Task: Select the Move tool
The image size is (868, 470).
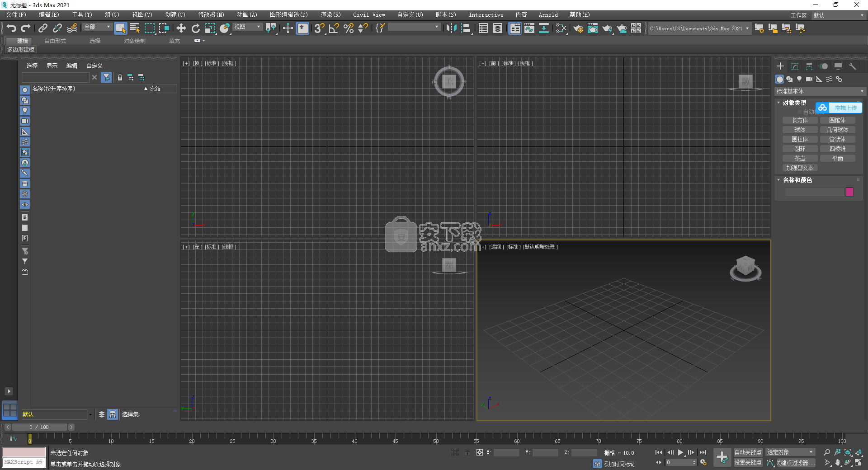Action: (x=181, y=28)
